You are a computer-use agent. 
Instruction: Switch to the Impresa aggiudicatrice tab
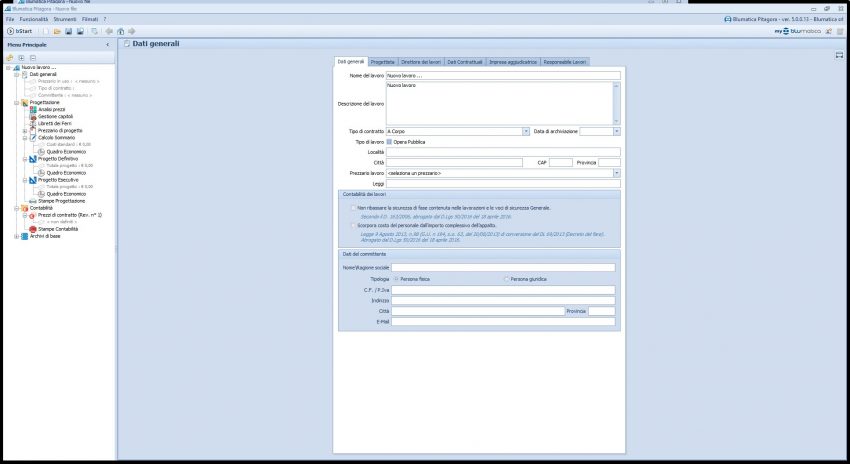tap(513, 62)
